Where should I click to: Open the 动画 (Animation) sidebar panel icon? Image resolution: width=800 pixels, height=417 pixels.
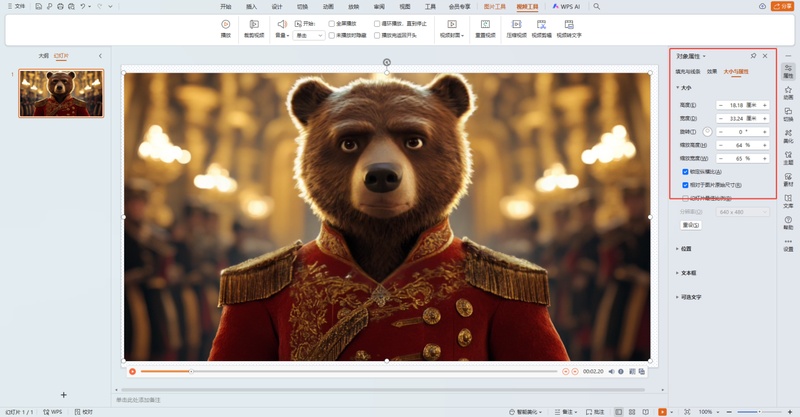point(788,91)
